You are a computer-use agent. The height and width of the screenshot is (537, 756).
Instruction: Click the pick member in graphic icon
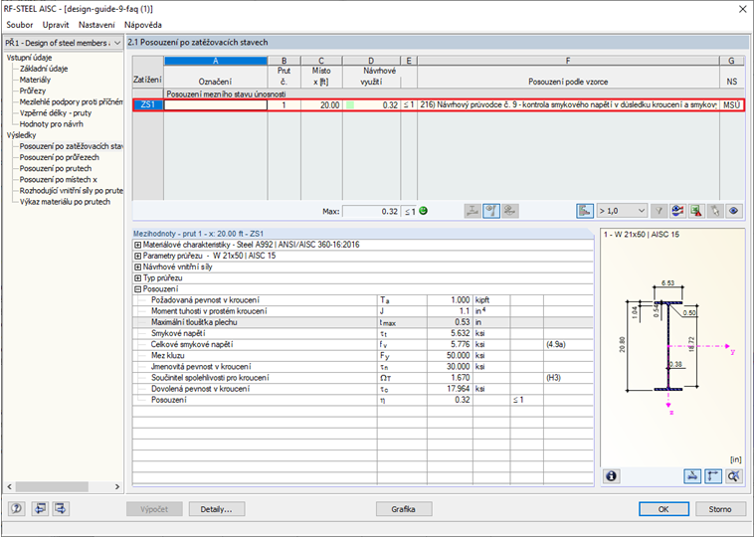tap(714, 211)
